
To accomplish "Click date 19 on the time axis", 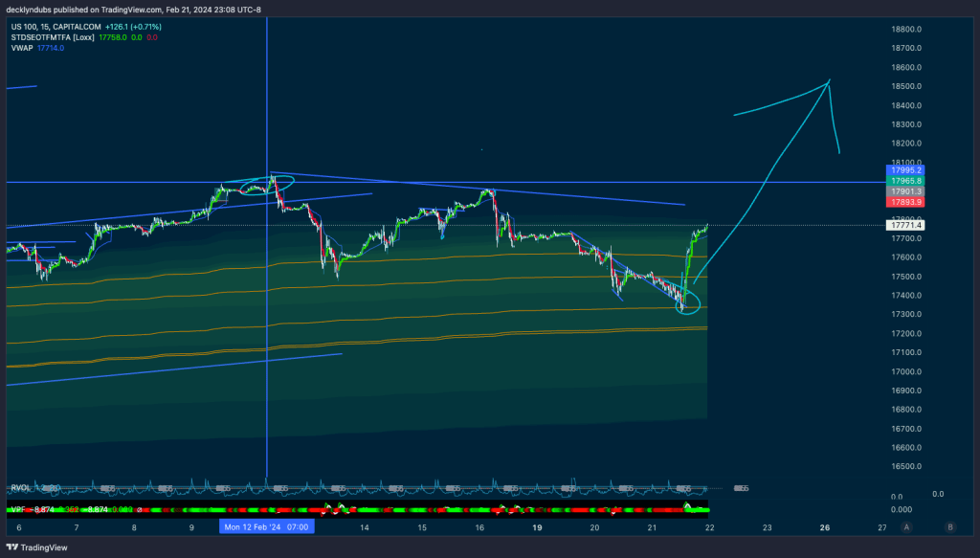I will tap(537, 526).
